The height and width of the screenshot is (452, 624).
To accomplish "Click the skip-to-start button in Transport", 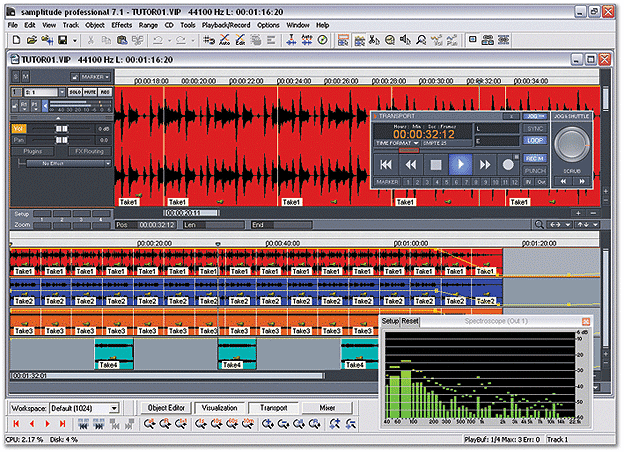I will (x=386, y=164).
